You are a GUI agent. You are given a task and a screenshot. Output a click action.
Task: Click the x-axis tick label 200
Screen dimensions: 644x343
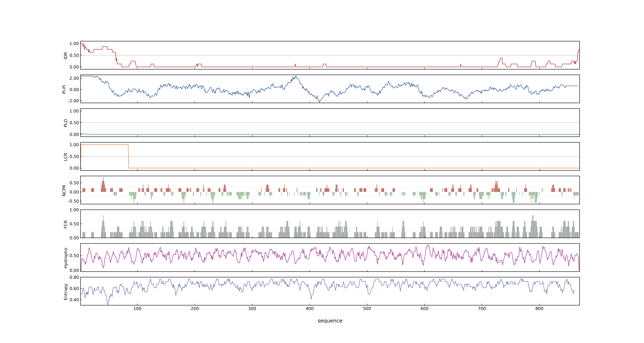[x=195, y=309]
